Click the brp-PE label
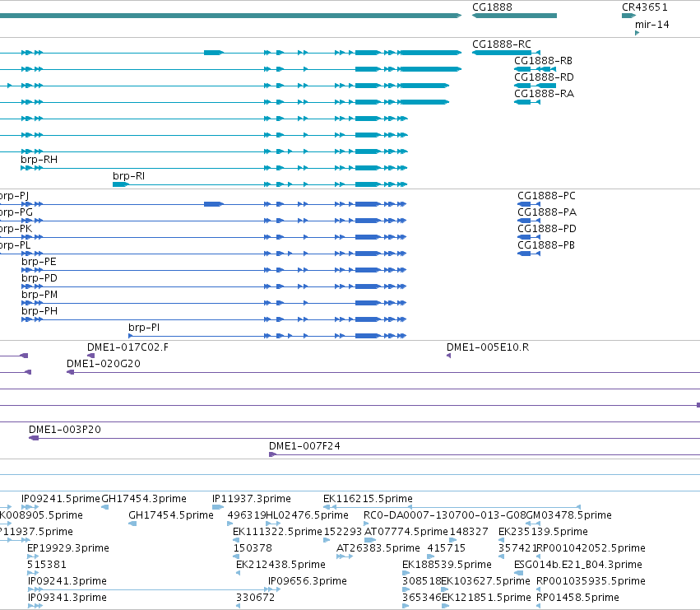 coord(39,262)
